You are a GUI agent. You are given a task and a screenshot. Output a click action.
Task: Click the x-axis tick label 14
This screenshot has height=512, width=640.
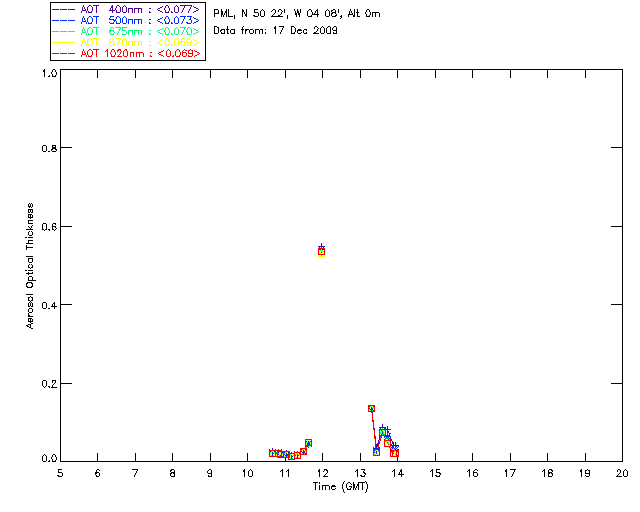pyautogui.click(x=398, y=473)
